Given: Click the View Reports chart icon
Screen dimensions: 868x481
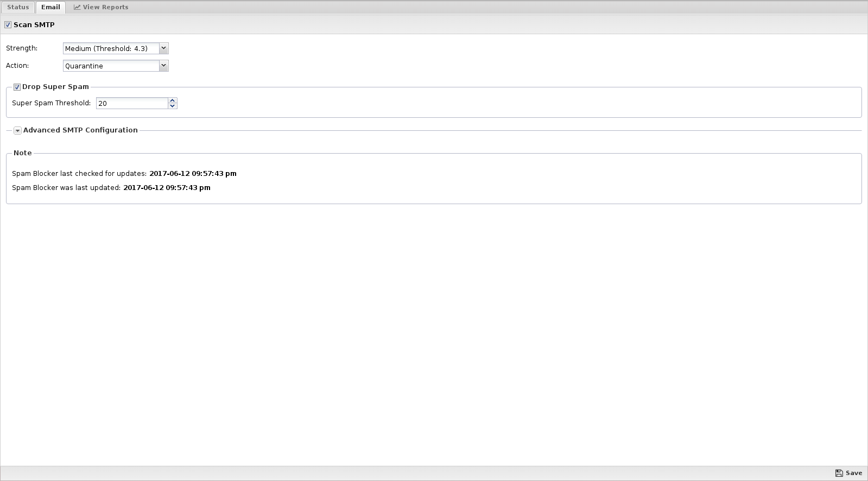Looking at the screenshot, I should click(x=77, y=7).
